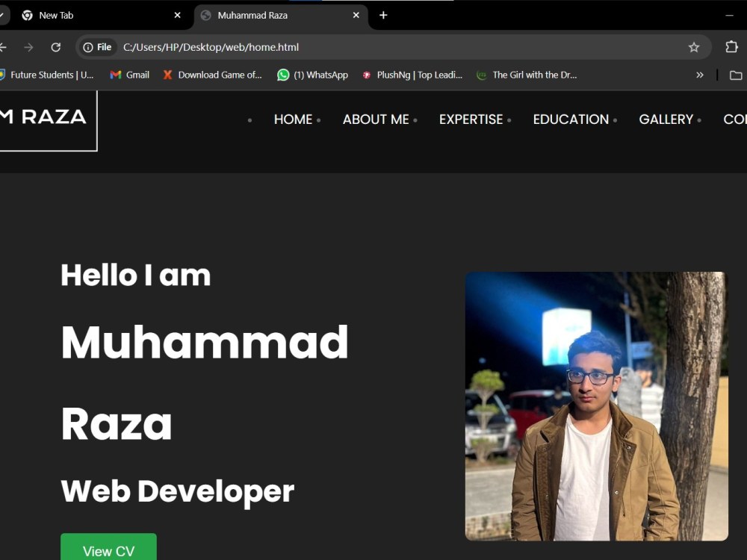View site information via the File icon
747x560 pixels.
98,47
